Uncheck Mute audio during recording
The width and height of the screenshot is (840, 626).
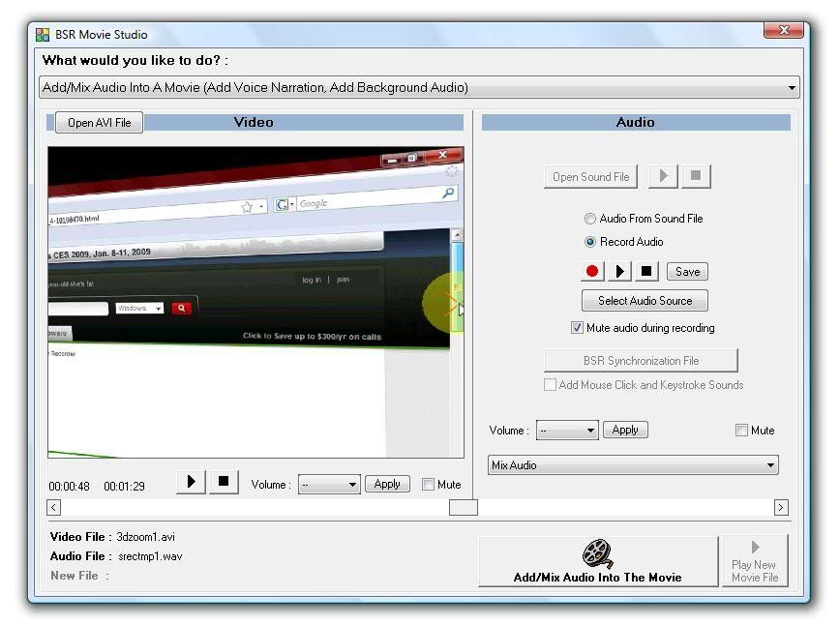click(577, 328)
